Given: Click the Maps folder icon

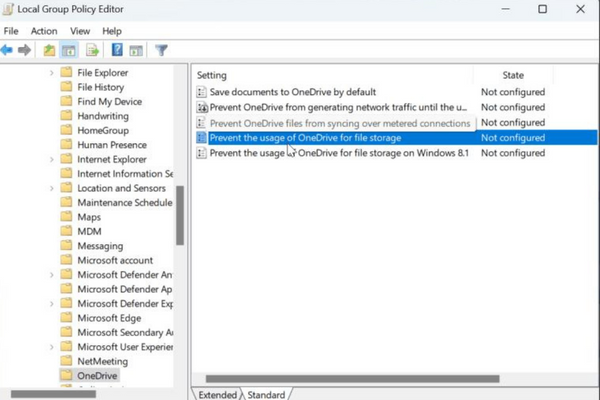Looking at the screenshot, I should [x=67, y=217].
